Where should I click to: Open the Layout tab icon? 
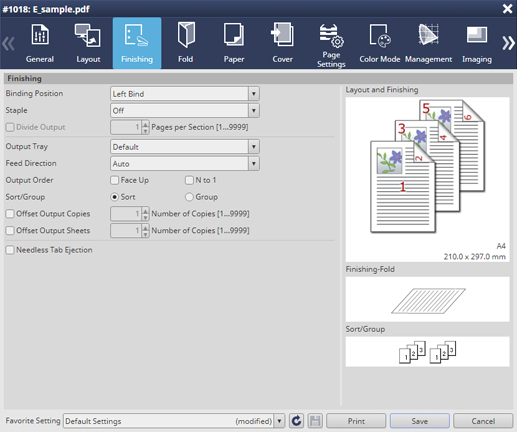pyautogui.click(x=88, y=35)
